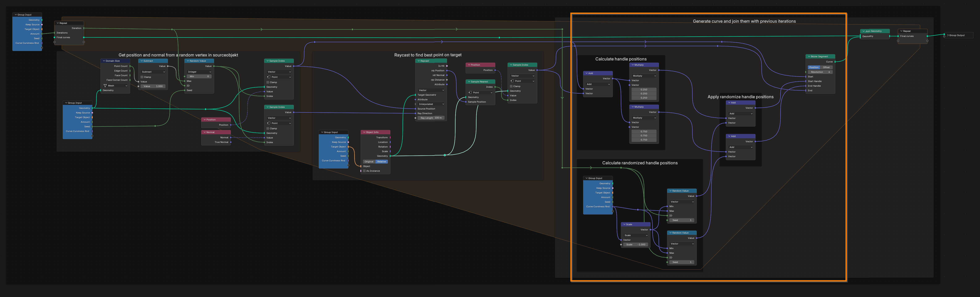
Task: Click Repeat node Iteration output socket
Action: pos(84,28)
